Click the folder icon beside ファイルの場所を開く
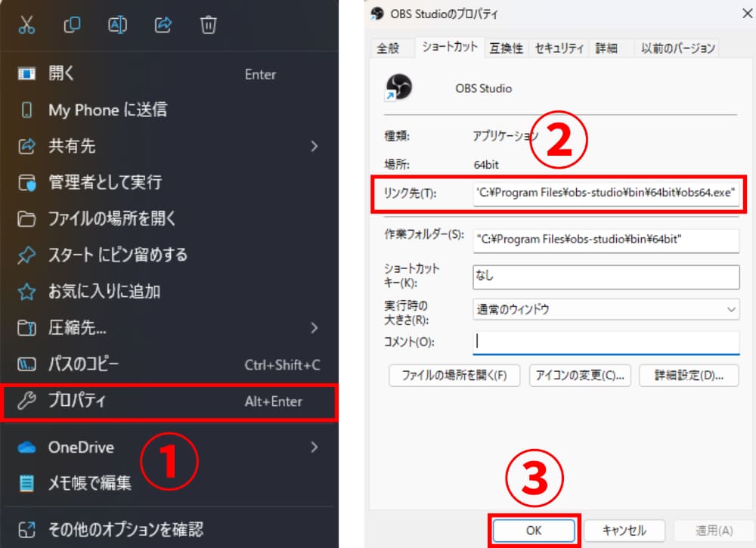Viewport: 756px width, 548px height. coord(26,218)
